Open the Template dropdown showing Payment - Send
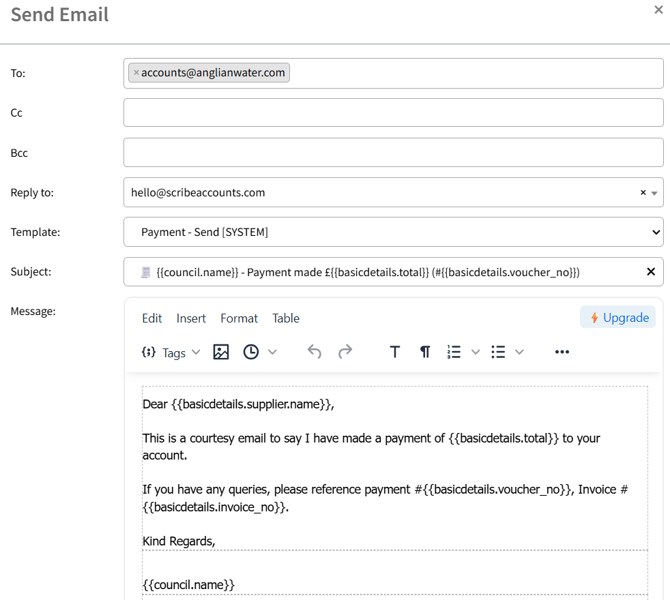670x600 pixels. [x=393, y=232]
